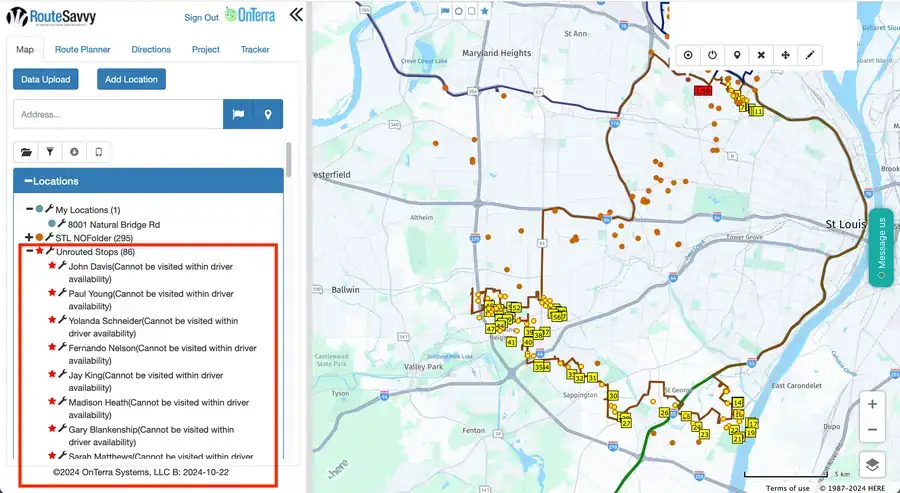Open the folder icon in the list toolbar
Screen dimensions: 900x493
pyautogui.click(x=26, y=152)
